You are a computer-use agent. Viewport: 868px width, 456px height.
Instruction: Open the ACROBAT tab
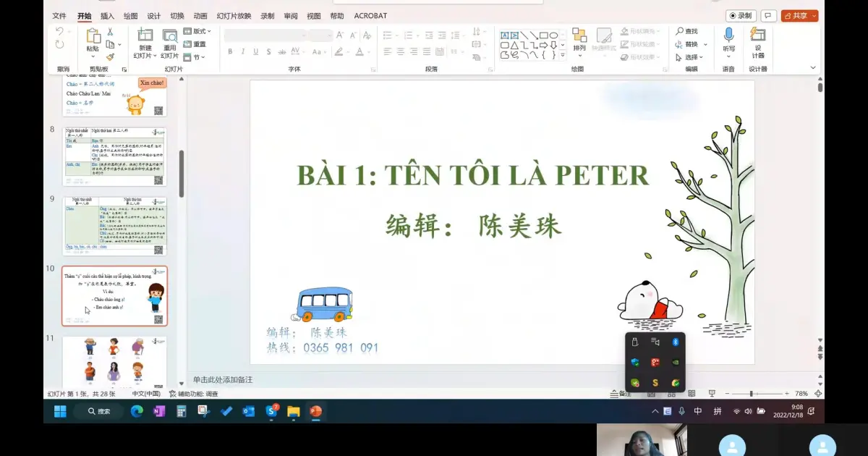click(370, 16)
